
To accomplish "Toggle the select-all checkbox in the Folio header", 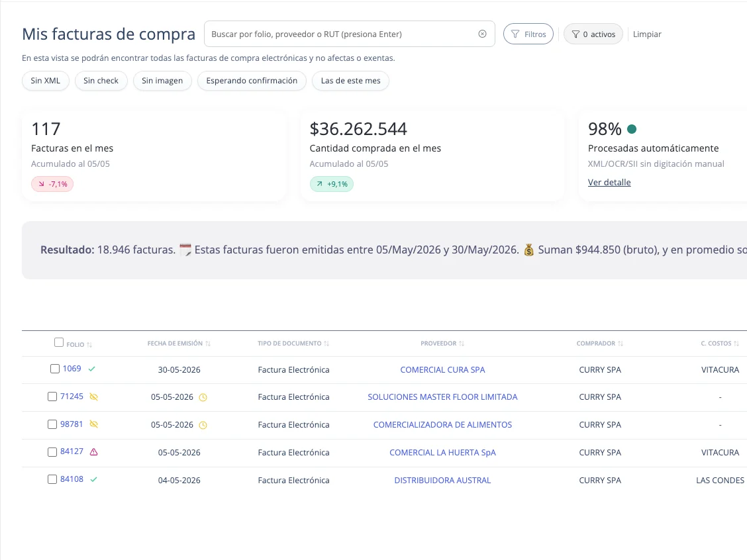I will pyautogui.click(x=58, y=342).
